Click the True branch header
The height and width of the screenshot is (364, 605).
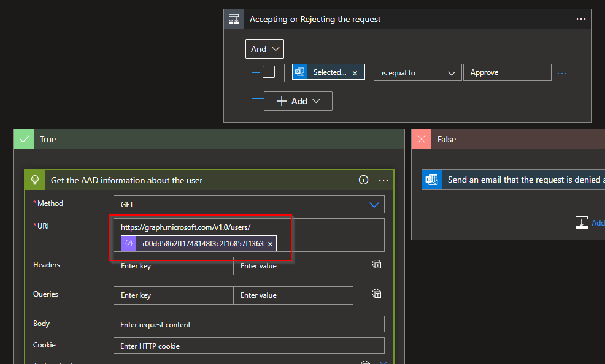(209, 139)
